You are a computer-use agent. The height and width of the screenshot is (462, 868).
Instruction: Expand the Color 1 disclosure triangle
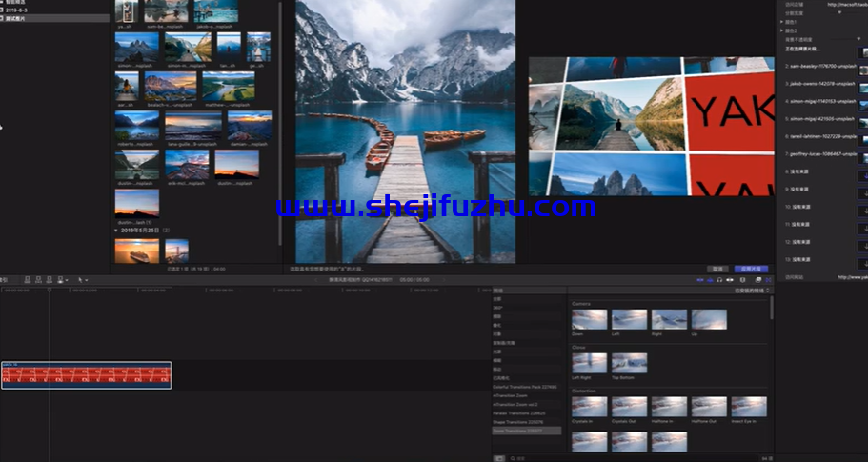coord(781,22)
